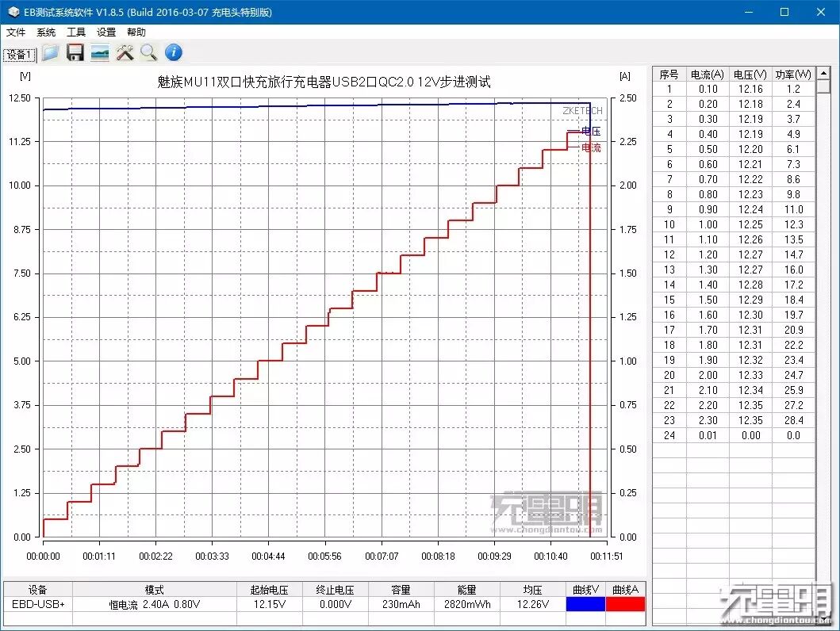Click the 电流(A) column header

pos(708,75)
